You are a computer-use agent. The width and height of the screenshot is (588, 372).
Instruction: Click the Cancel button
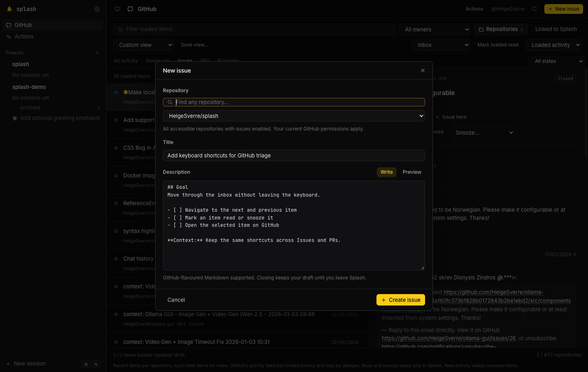pos(176,300)
